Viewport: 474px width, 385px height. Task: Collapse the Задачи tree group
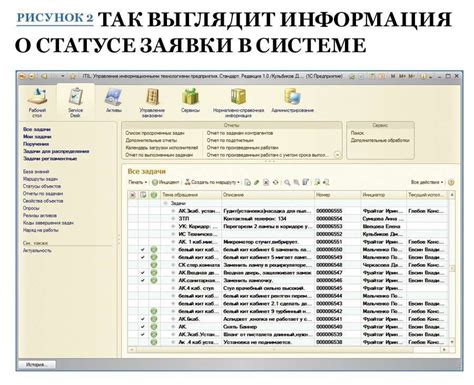pos(165,203)
